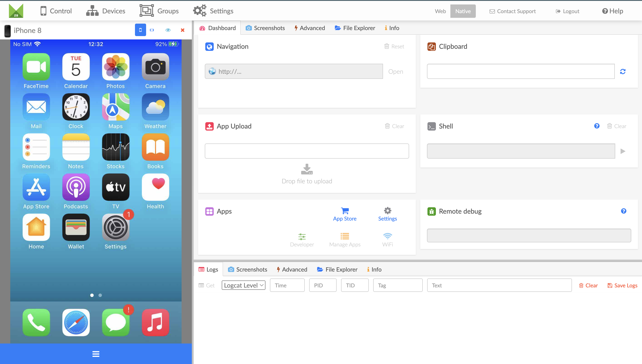Go to Control in top menu

56,11
